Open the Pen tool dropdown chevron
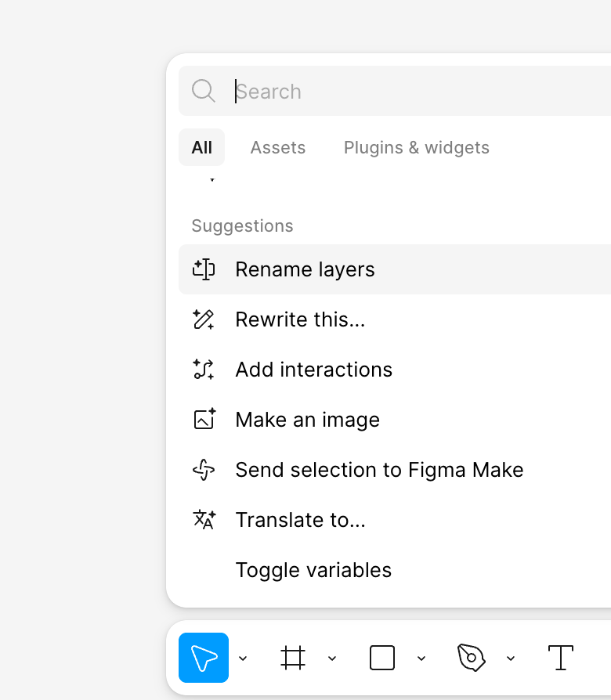The width and height of the screenshot is (611, 700). click(511, 658)
